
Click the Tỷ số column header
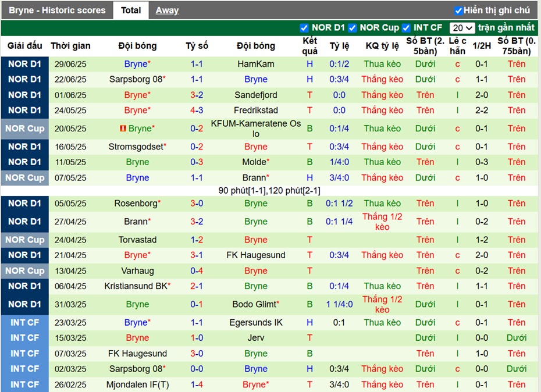coord(197,46)
